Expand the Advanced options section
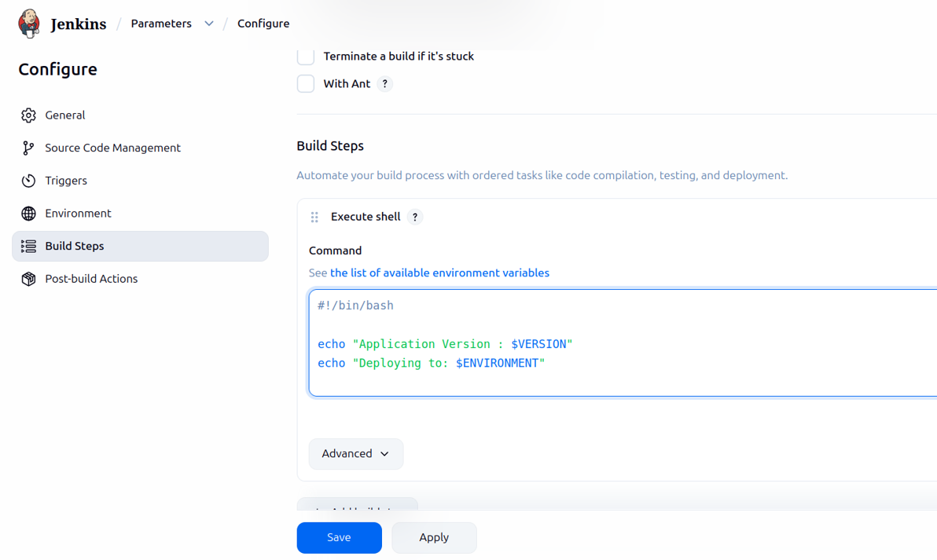Viewport: 937px width, 560px height. [x=355, y=453]
